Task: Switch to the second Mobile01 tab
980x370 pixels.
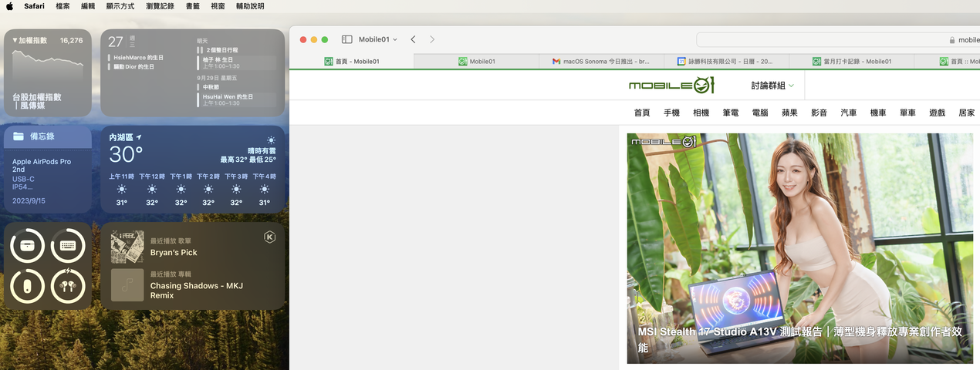Action: pos(477,62)
